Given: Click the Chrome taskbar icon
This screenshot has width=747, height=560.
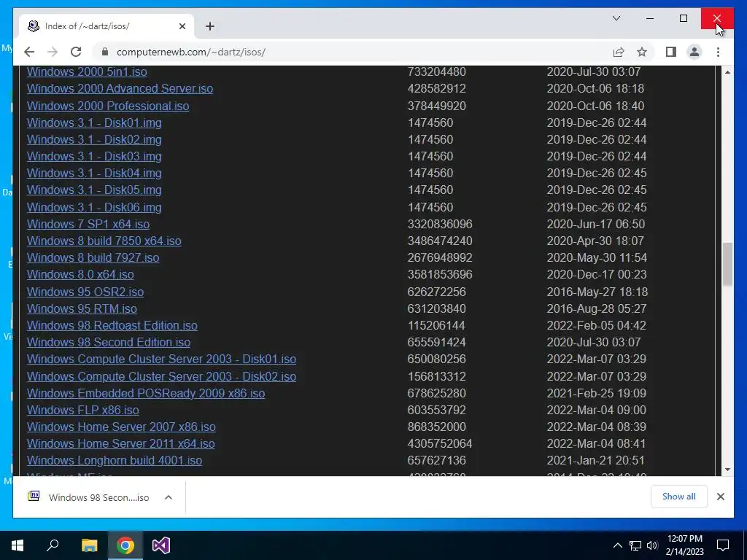Looking at the screenshot, I should (125, 545).
